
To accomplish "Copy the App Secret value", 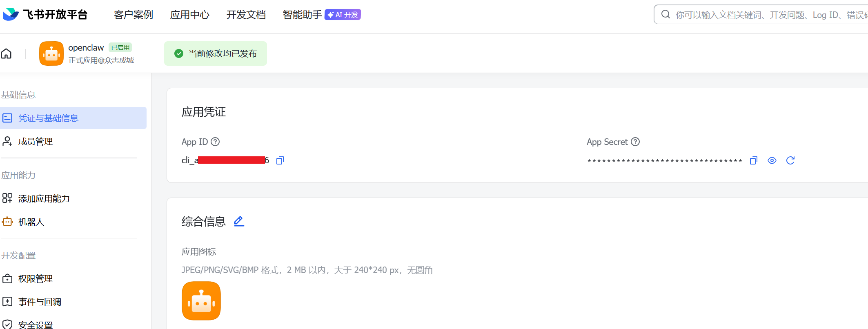I will [754, 160].
